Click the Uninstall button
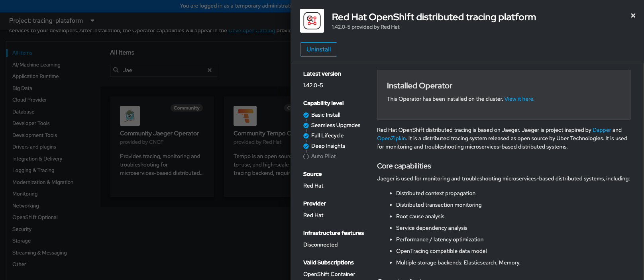644x280 pixels. [x=318, y=49]
